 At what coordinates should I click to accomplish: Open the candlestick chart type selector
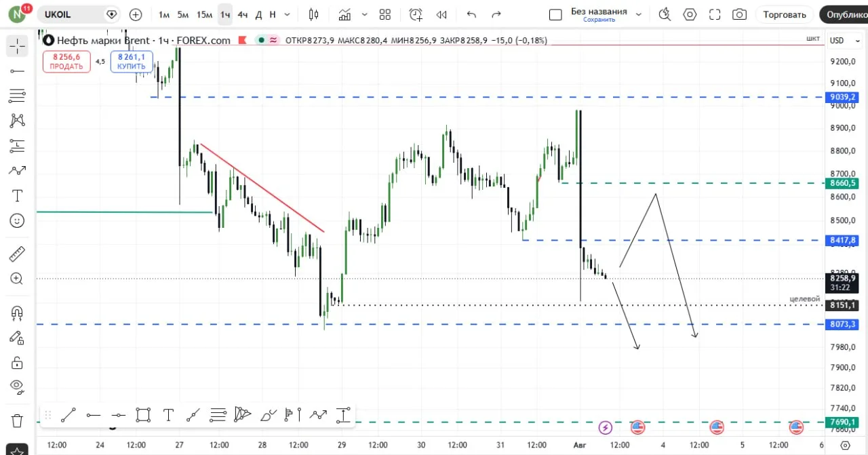[x=313, y=14]
